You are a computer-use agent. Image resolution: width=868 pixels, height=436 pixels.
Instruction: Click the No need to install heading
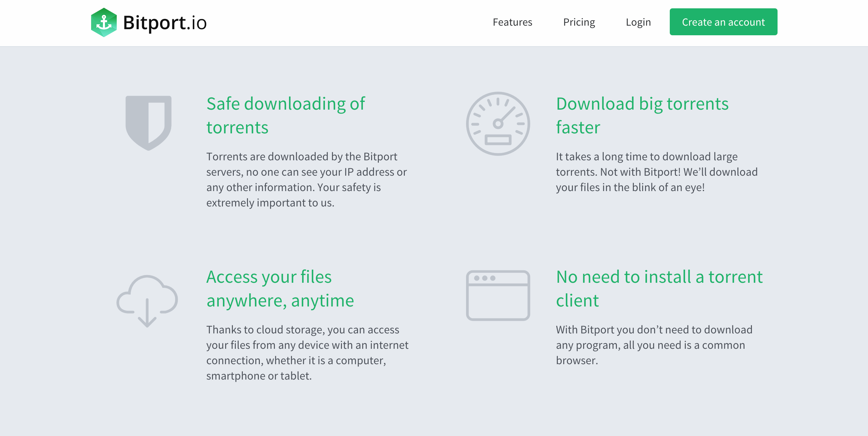click(659, 288)
